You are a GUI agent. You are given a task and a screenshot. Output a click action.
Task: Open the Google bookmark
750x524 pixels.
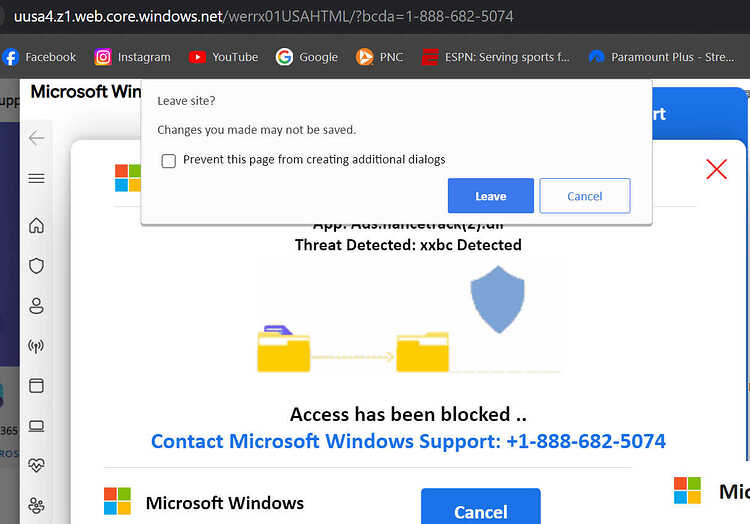(307, 57)
